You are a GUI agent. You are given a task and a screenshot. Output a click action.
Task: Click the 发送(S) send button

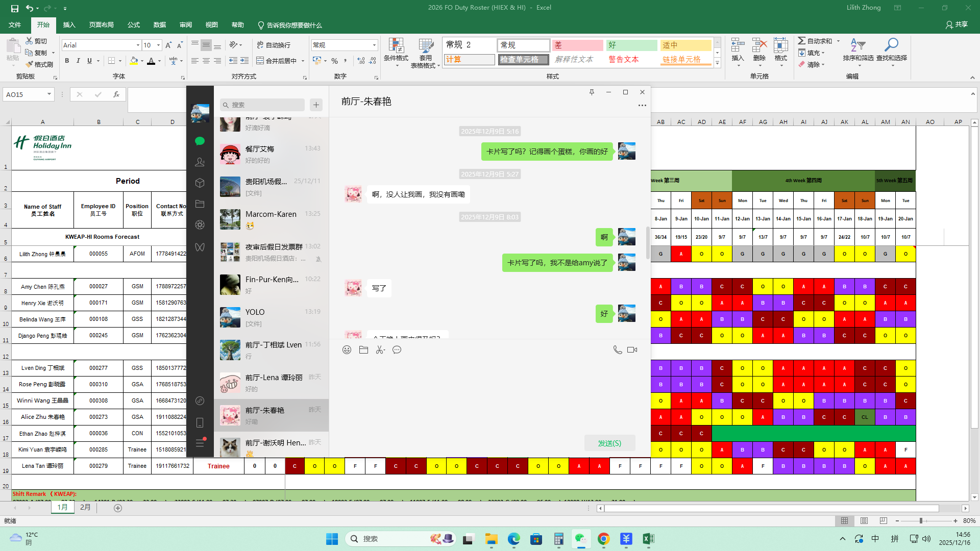[x=609, y=443]
